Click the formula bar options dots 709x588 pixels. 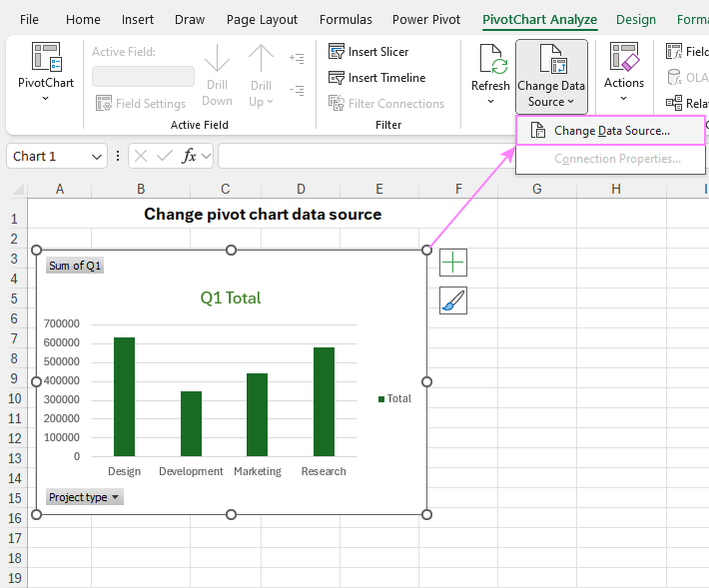(x=118, y=156)
